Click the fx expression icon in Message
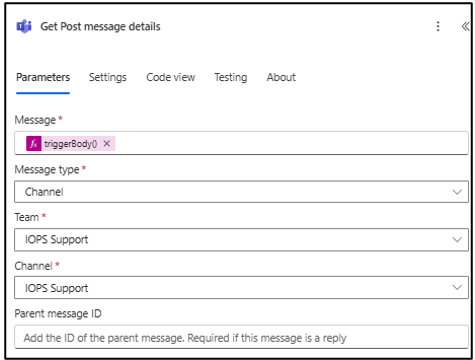Screen dimensions: 475x360 [34, 144]
